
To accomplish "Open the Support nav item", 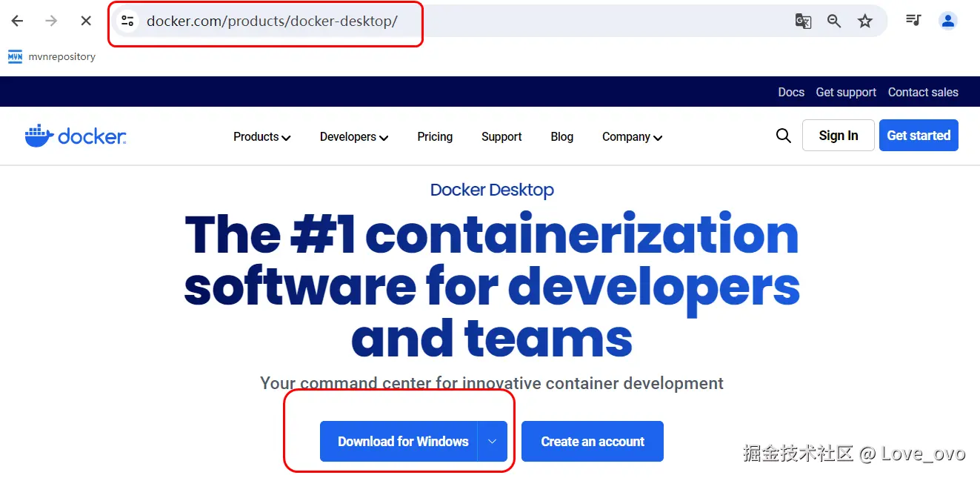I will tap(501, 136).
